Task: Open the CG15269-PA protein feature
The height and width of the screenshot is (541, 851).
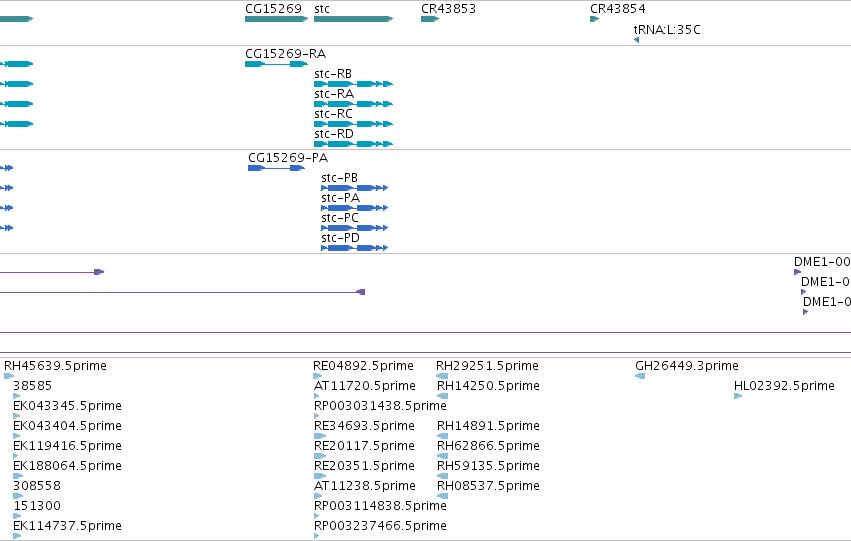Action: (276, 168)
